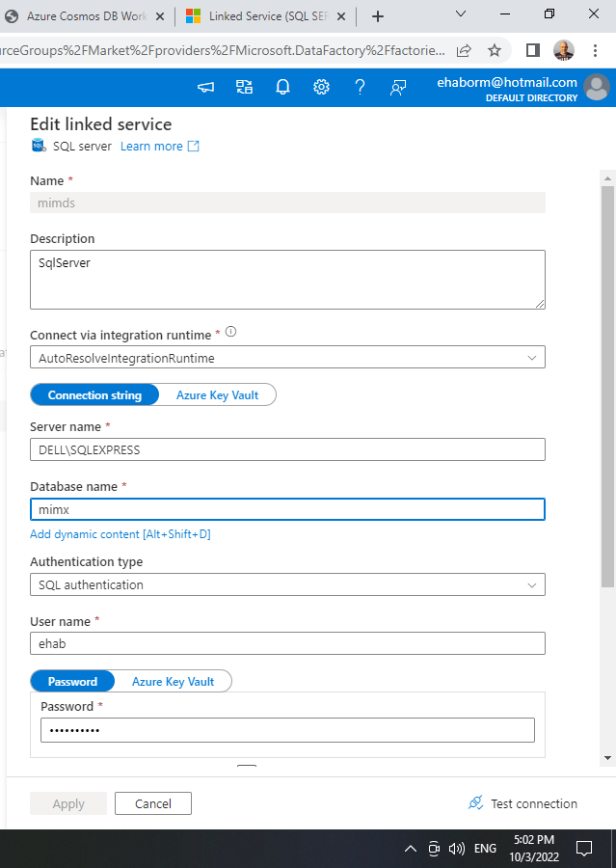Click Add dynamic content link

pyautogui.click(x=121, y=534)
